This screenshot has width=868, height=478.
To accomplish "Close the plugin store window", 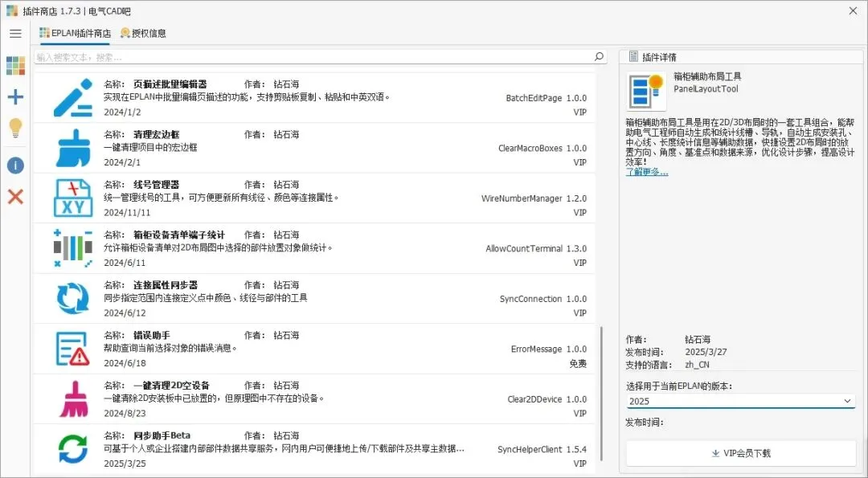I will click(853, 10).
